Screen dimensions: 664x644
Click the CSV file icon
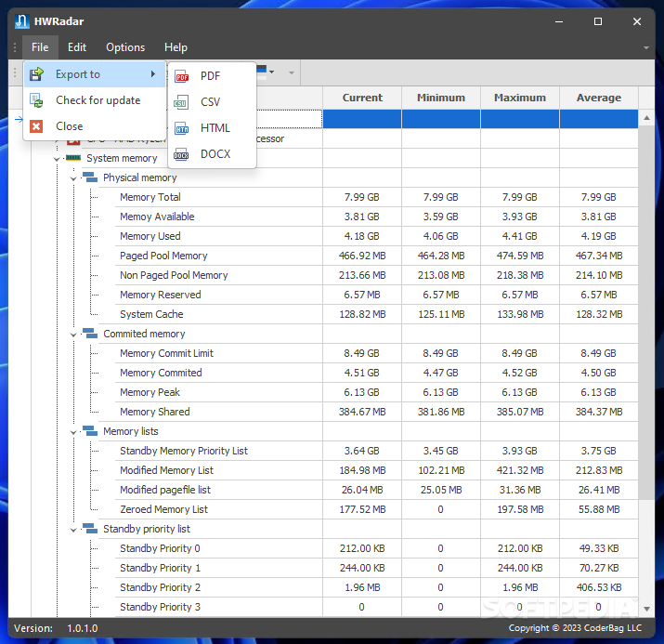[181, 102]
